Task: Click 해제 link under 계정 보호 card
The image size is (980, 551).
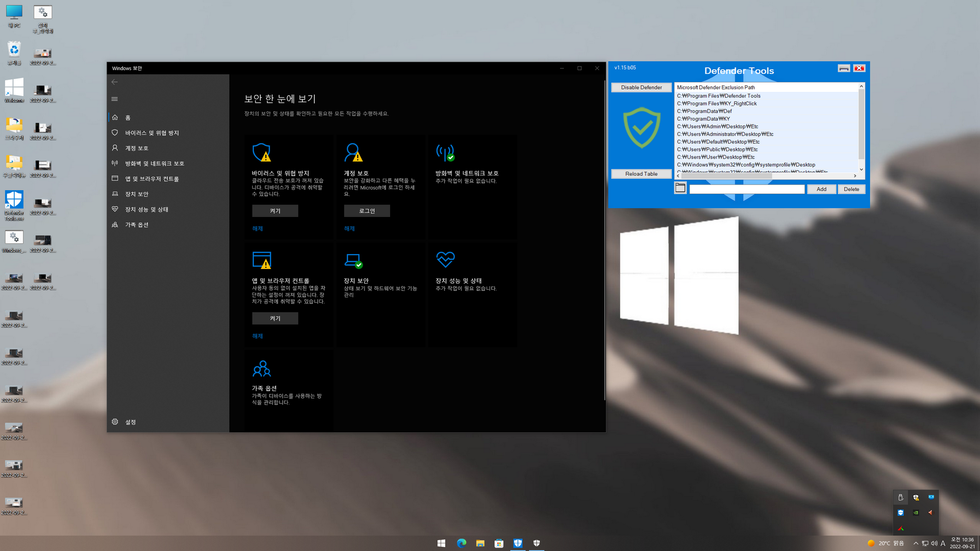Action: pyautogui.click(x=349, y=228)
